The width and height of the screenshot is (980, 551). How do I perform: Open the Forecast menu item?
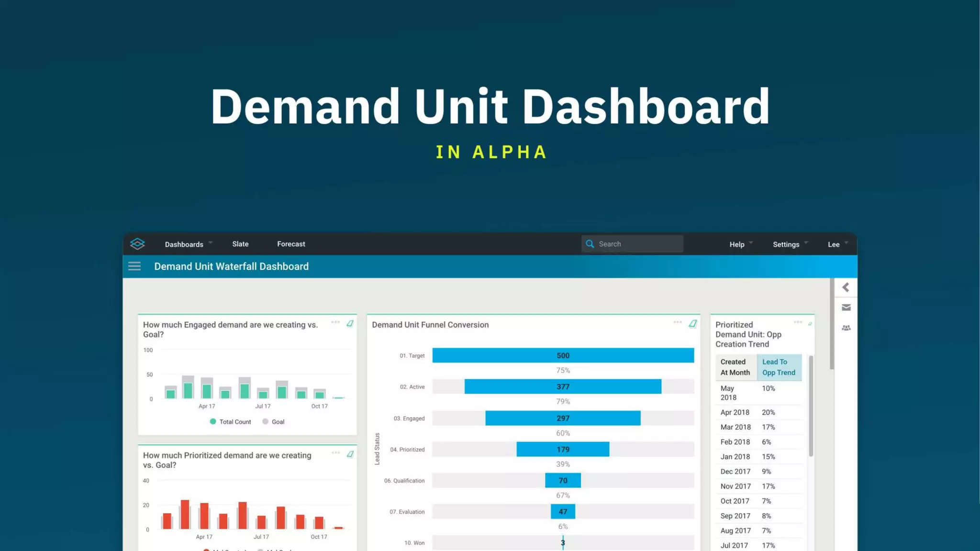pos(291,244)
